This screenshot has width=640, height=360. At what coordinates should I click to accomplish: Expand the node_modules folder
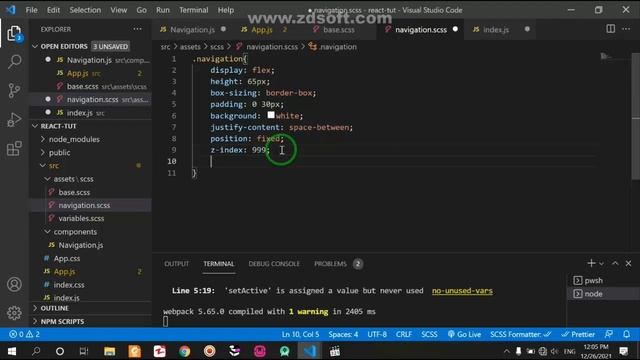coord(43,139)
